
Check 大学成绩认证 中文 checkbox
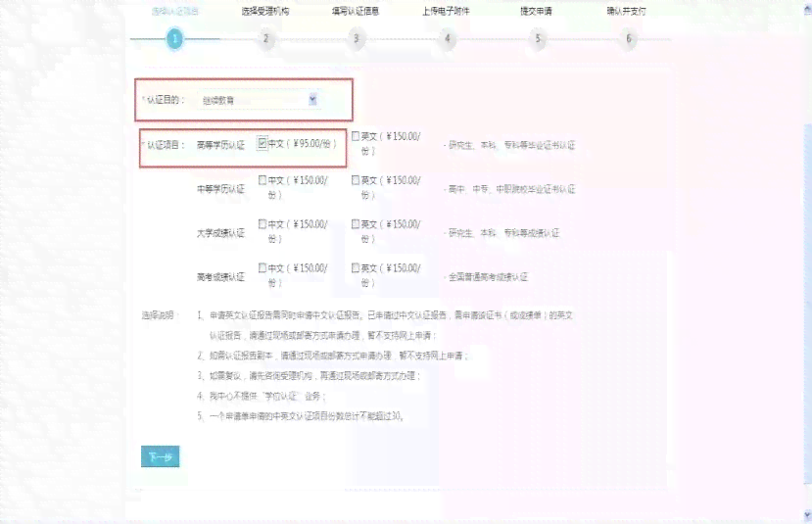click(x=263, y=224)
